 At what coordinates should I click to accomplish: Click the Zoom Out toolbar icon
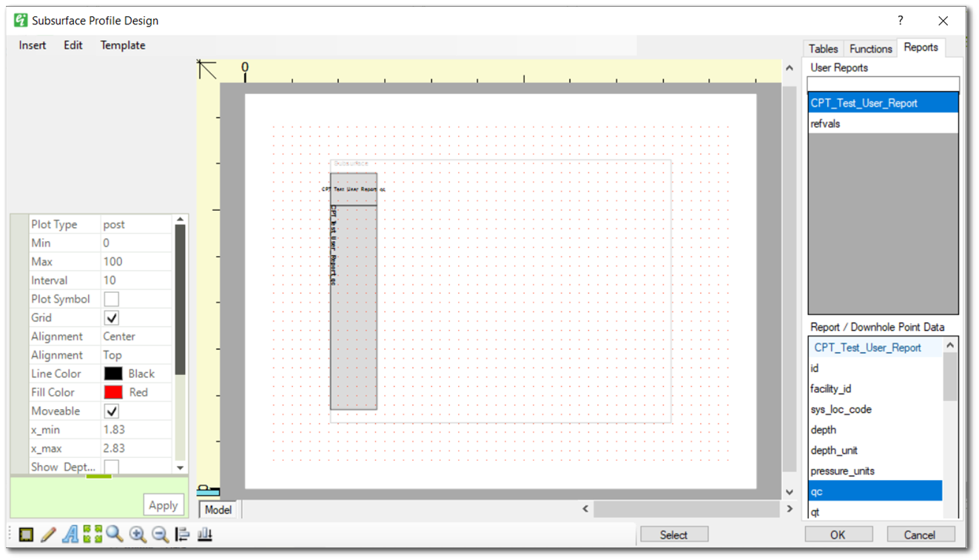click(x=158, y=534)
